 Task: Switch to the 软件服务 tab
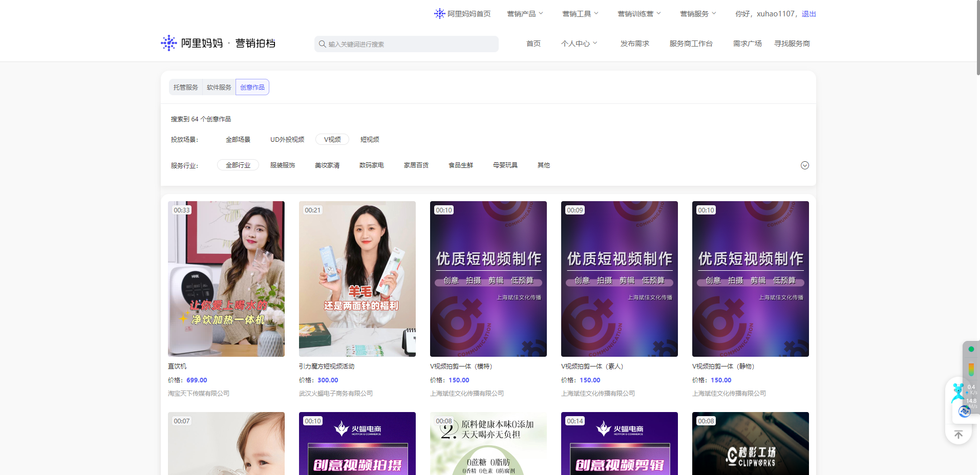(x=219, y=87)
